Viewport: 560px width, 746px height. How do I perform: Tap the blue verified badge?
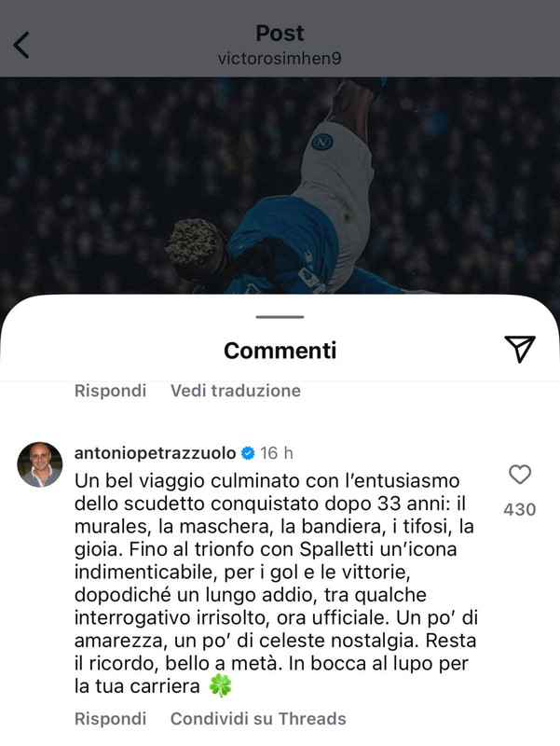(248, 453)
